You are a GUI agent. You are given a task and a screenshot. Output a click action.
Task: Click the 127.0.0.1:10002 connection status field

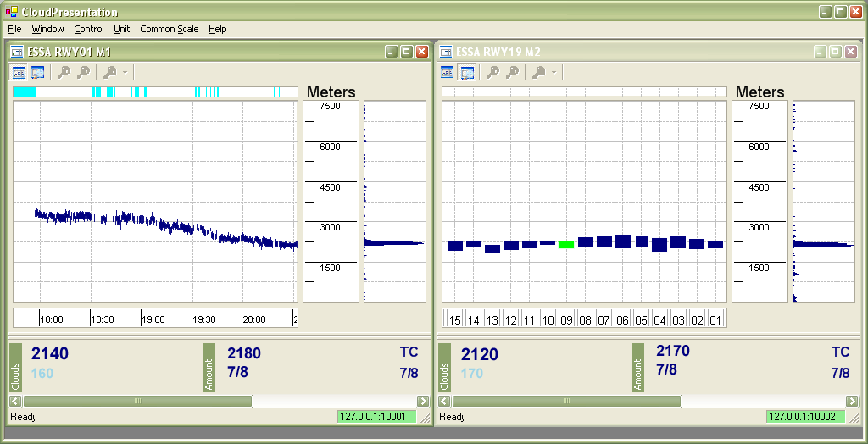[805, 417]
